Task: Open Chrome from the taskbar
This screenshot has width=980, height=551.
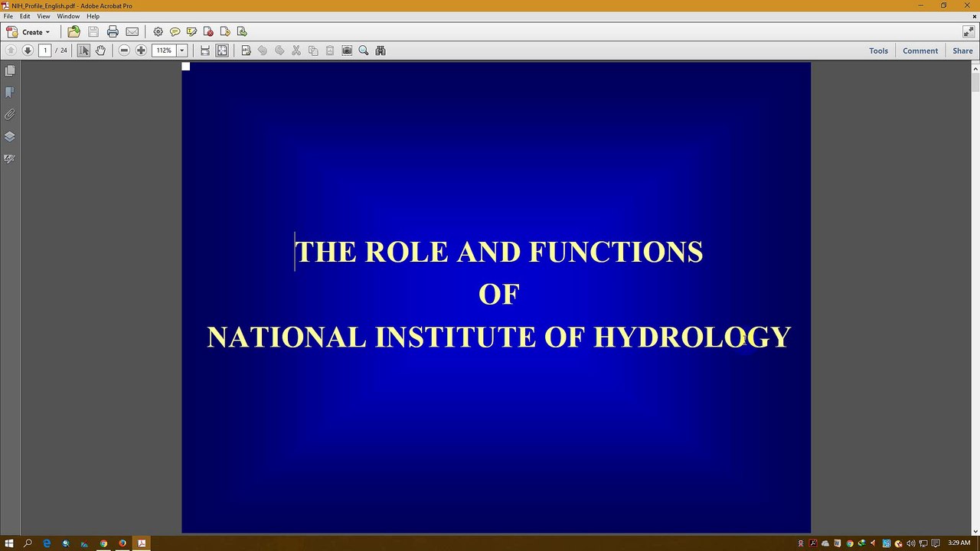Action: coord(103,543)
